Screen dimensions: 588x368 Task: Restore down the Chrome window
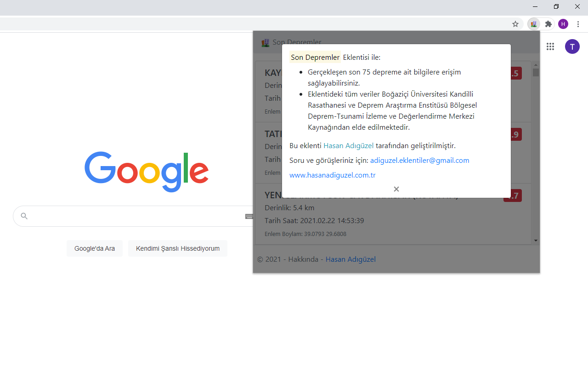tap(556, 6)
